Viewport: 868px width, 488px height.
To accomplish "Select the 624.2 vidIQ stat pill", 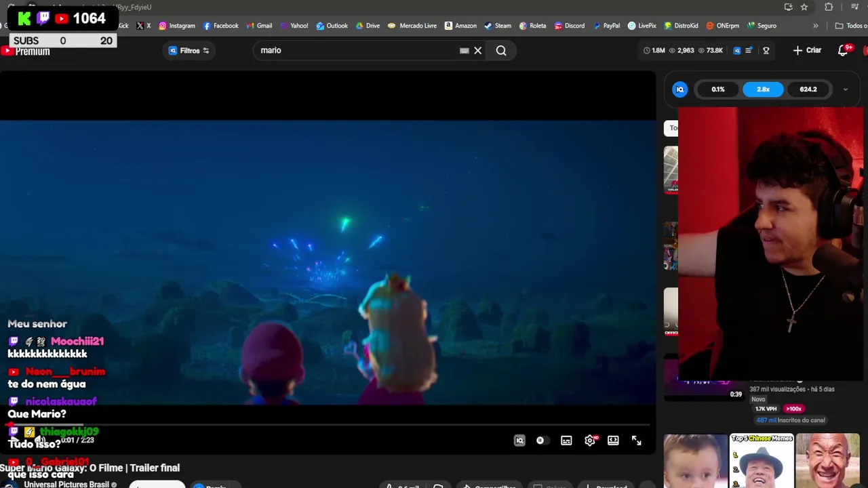I will 808,89.
